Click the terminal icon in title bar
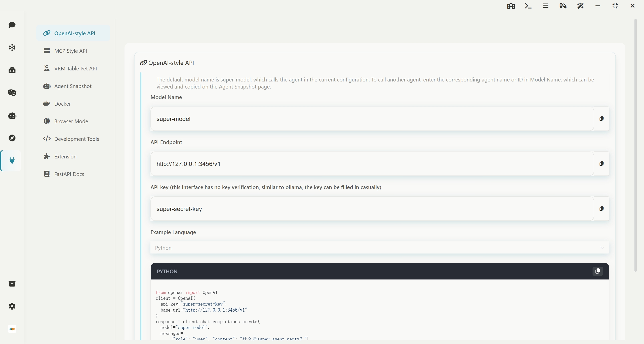644x344 pixels. point(528,6)
